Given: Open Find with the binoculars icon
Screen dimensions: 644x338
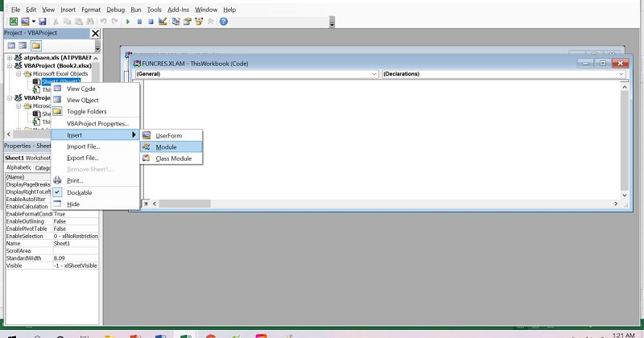Looking at the screenshot, I should [x=89, y=22].
